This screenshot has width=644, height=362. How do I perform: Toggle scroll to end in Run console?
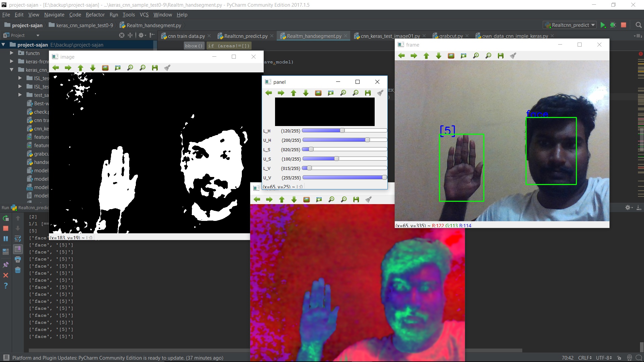[18, 249]
